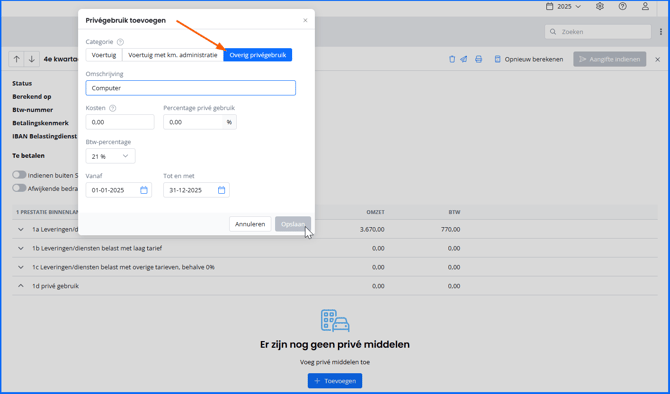This screenshot has width=670, height=394.
Task: Expand row 1b Leveringen/diensten laag tarief
Action: (21, 248)
